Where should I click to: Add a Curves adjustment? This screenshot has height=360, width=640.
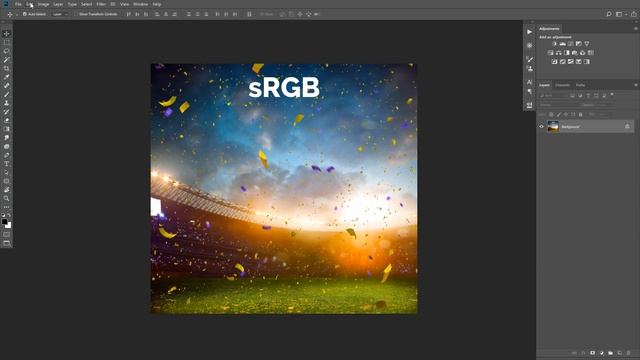tap(571, 44)
